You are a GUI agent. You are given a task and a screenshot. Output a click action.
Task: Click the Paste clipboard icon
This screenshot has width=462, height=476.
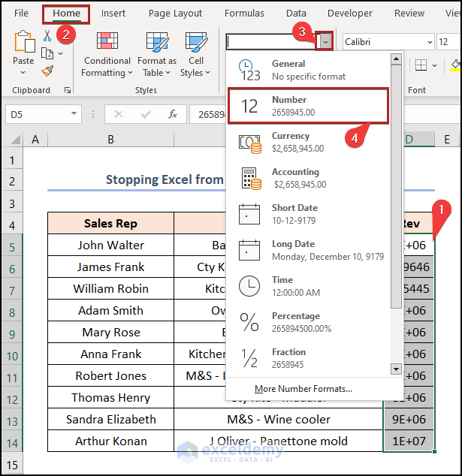pyautogui.click(x=24, y=41)
